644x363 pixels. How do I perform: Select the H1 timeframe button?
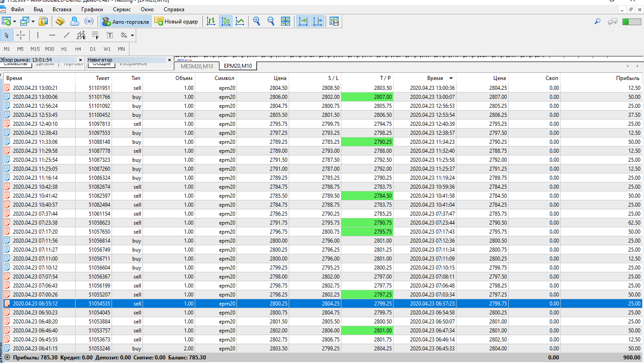point(64,49)
